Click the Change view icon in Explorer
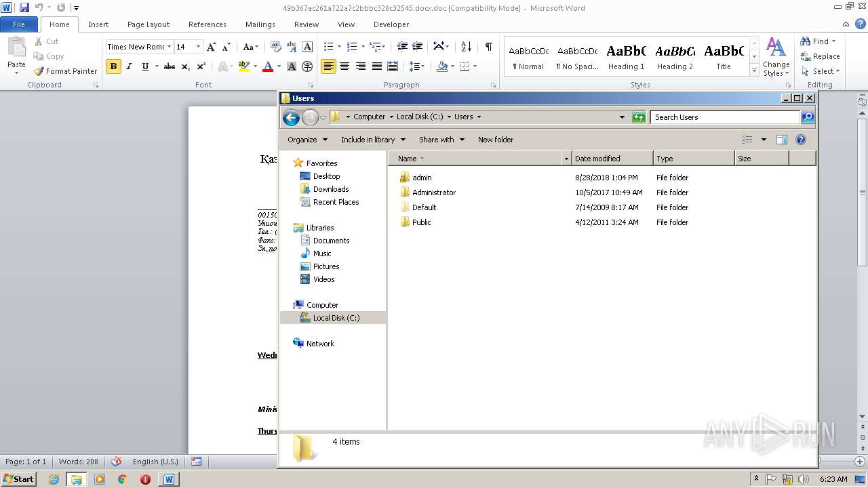The height and width of the screenshot is (488, 868). [x=747, y=140]
